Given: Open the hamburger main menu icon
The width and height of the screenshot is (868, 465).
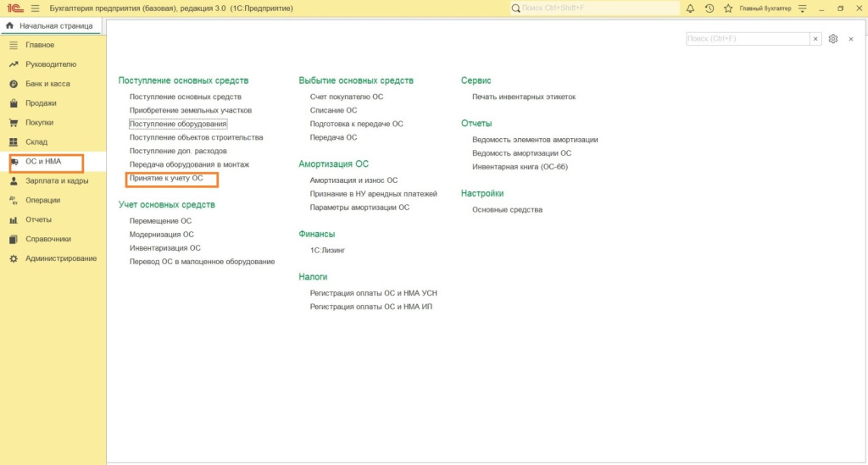Looking at the screenshot, I should pos(35,8).
